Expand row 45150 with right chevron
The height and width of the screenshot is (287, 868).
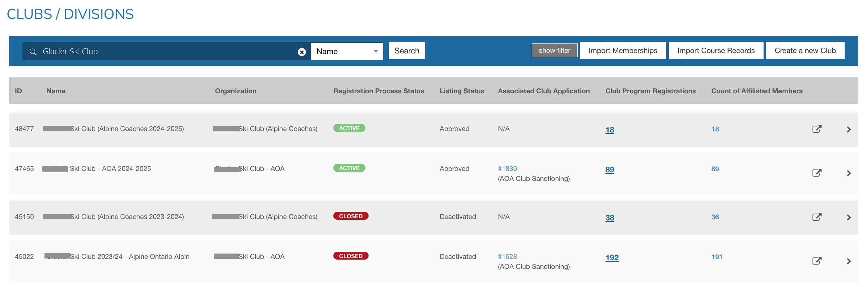[849, 217]
